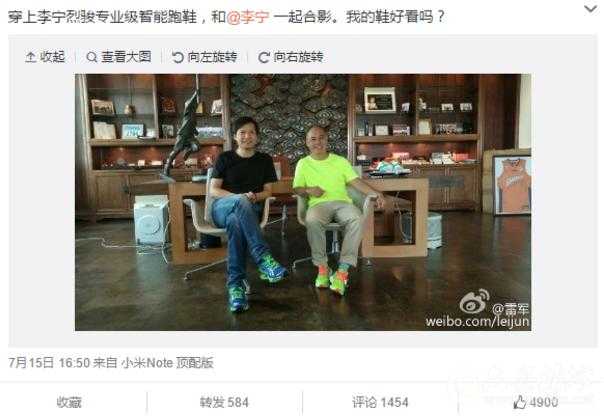The image size is (604, 417).
Task: Click the thumbs-up like icon
Action: tap(520, 402)
